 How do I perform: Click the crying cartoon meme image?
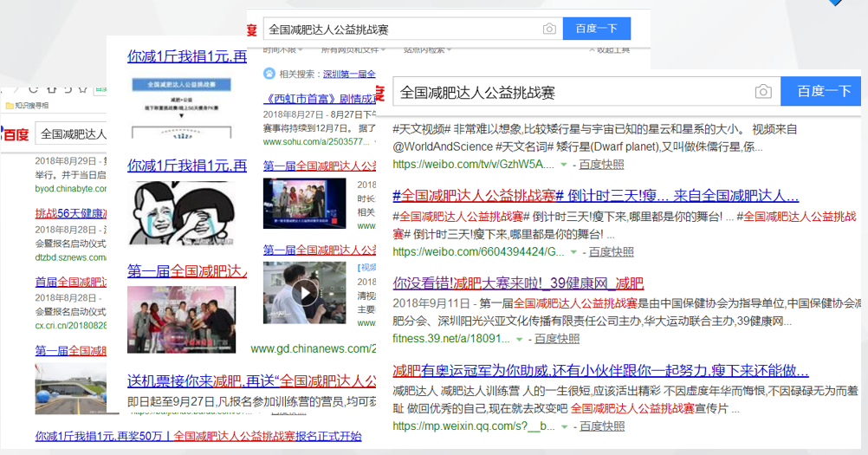pos(182,213)
